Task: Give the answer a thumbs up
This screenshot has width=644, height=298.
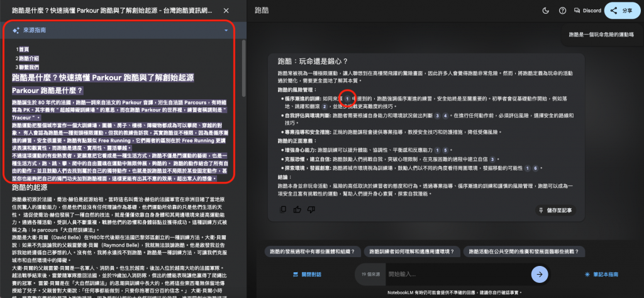Action: pyautogui.click(x=297, y=210)
